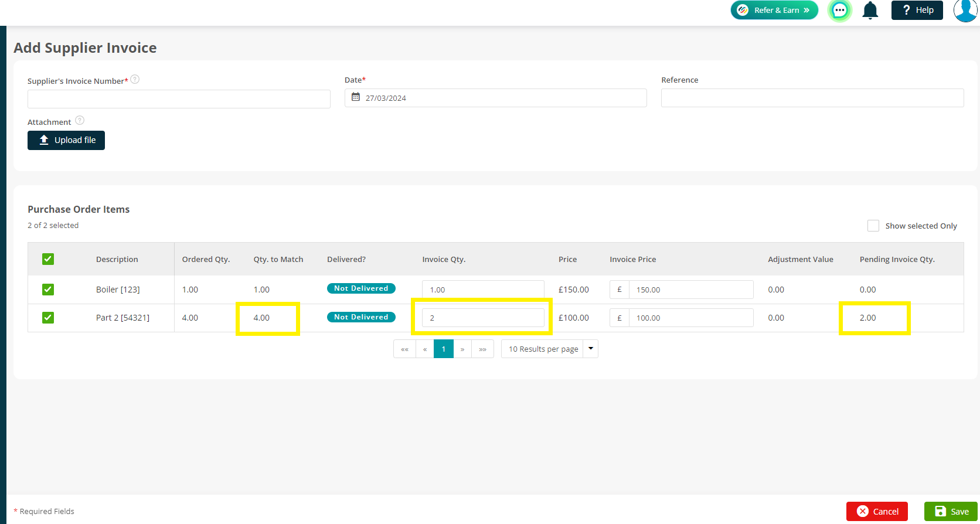Click the Ordered Qty. column header

pos(206,259)
